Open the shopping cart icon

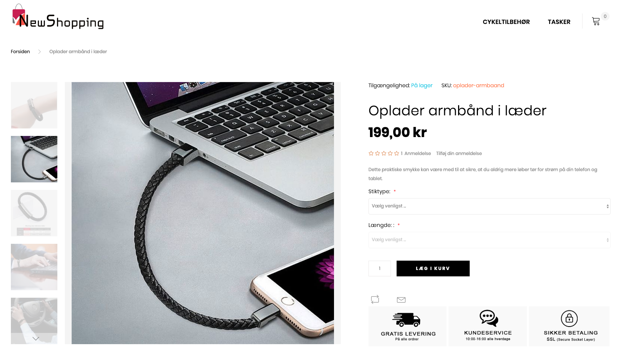pos(596,21)
